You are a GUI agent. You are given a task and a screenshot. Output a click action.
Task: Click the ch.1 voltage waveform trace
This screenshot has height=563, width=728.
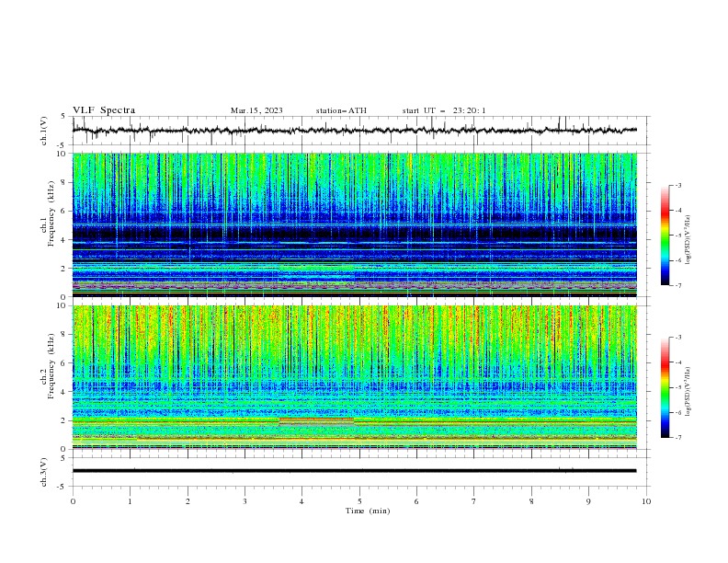[354, 131]
